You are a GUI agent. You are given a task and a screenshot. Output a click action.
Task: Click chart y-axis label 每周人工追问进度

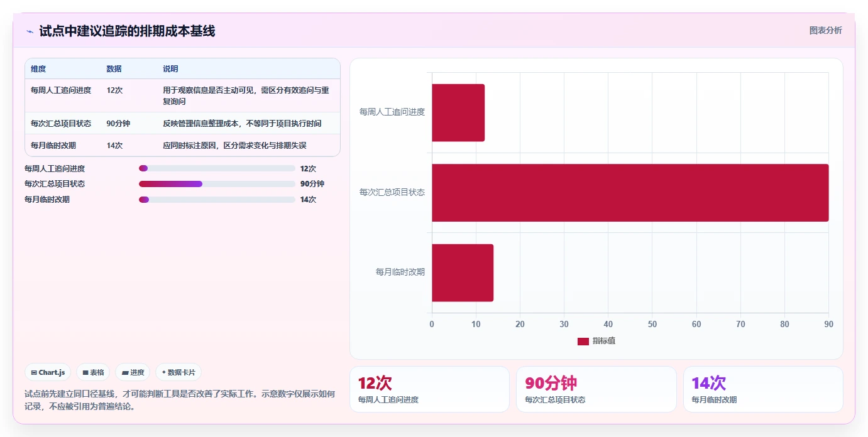(x=392, y=112)
